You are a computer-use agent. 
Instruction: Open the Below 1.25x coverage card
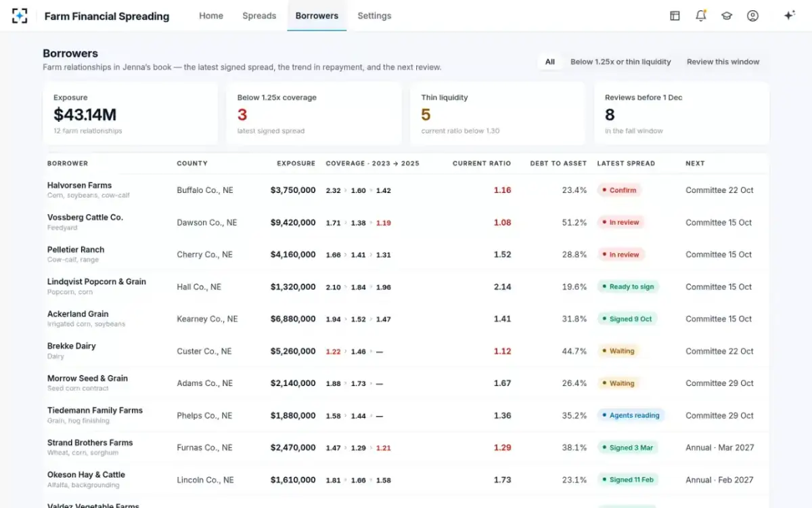pos(314,114)
